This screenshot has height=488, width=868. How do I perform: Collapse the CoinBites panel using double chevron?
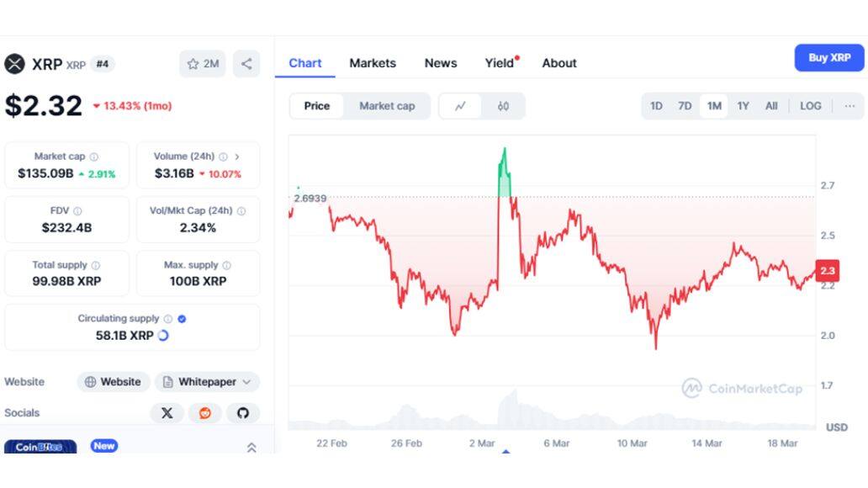[x=250, y=448]
